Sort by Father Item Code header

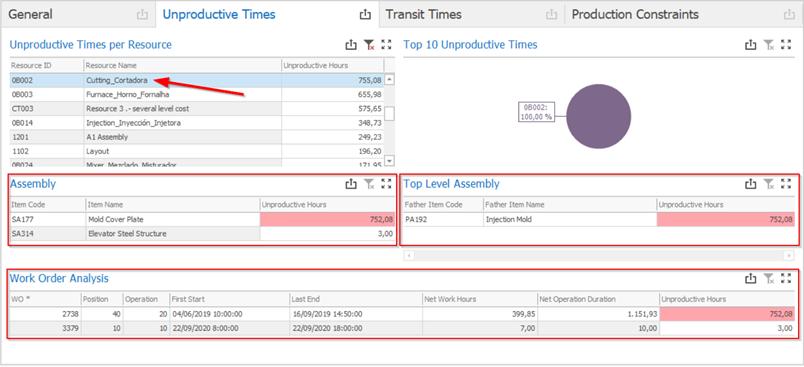(444, 205)
